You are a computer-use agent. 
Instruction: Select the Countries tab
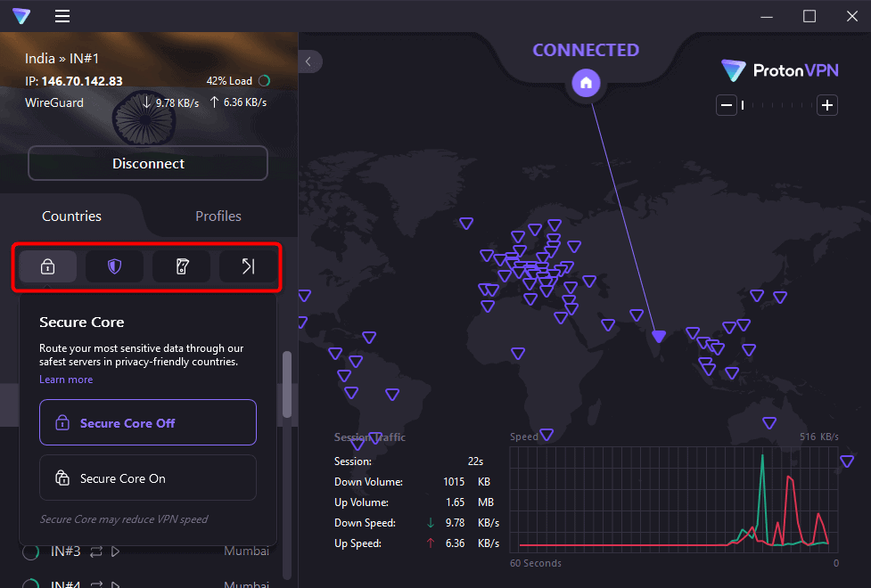tap(71, 216)
